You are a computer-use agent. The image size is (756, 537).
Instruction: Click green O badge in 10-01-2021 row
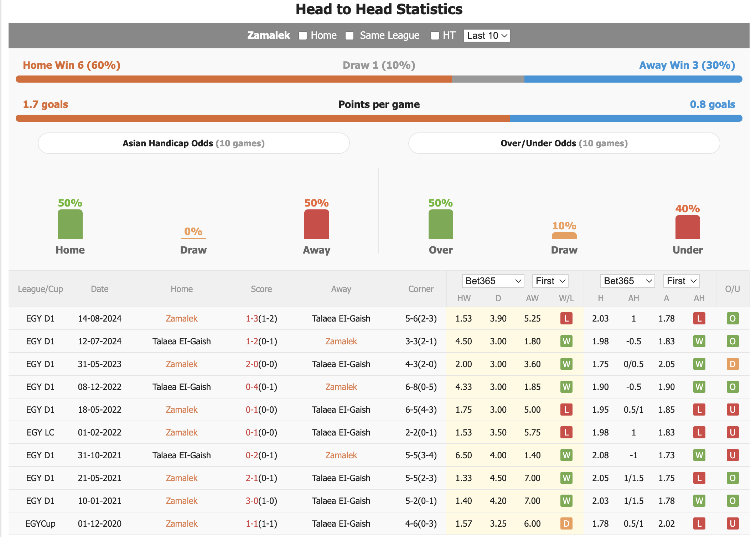click(x=732, y=501)
